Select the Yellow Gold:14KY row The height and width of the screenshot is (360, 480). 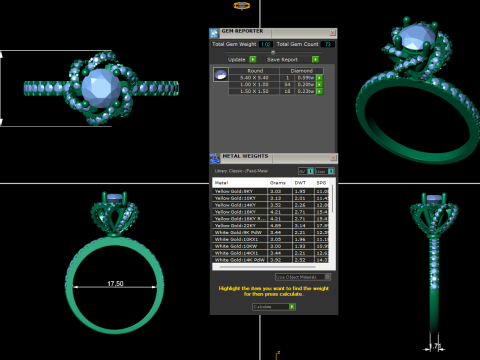(270, 205)
